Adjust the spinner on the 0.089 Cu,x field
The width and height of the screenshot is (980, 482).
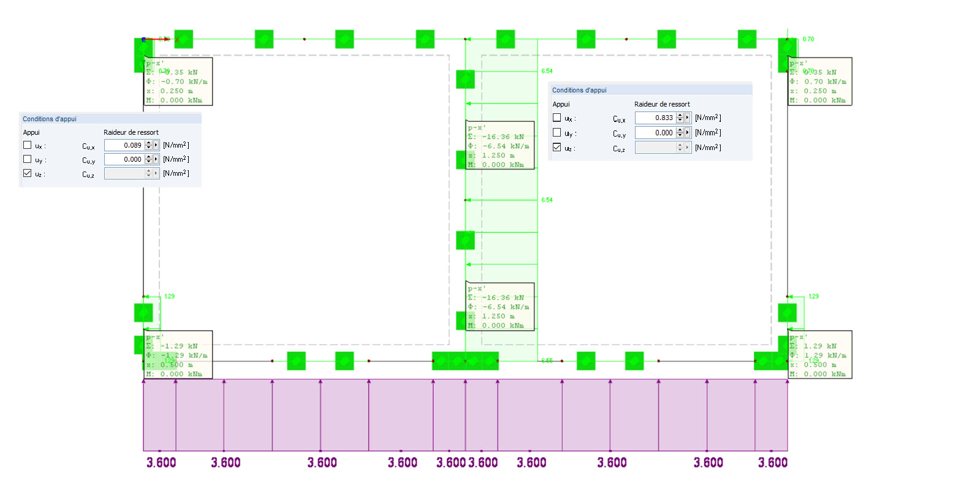(x=148, y=145)
